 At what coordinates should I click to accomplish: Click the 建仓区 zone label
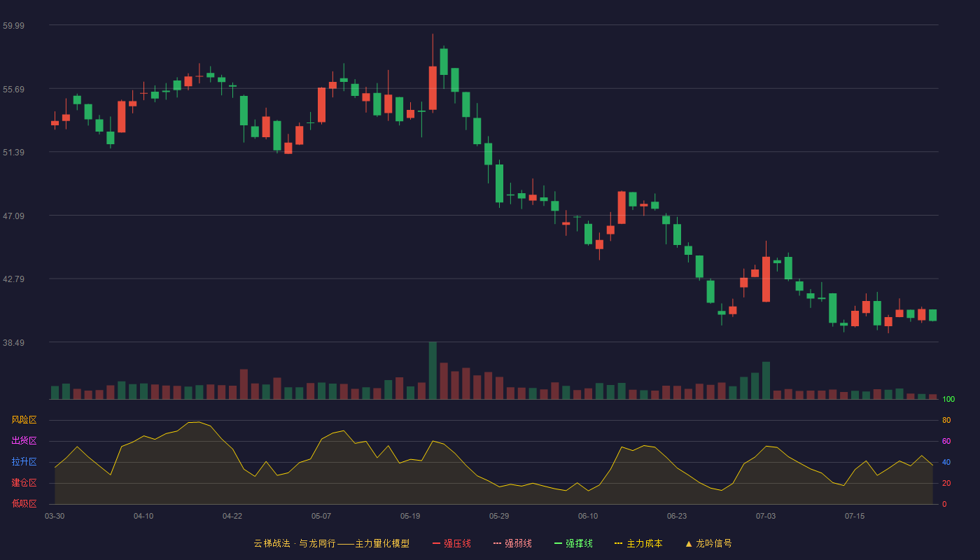(x=24, y=483)
